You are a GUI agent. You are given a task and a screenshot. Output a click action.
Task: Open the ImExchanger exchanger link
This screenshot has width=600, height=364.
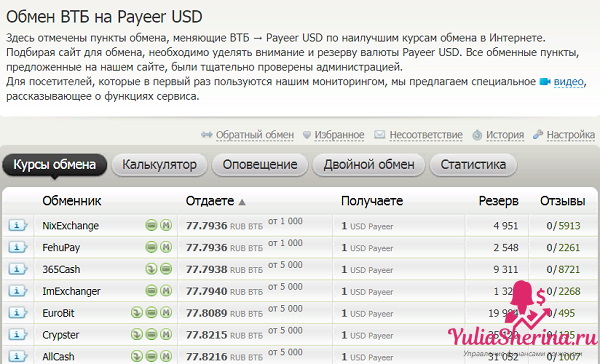pos(71,291)
